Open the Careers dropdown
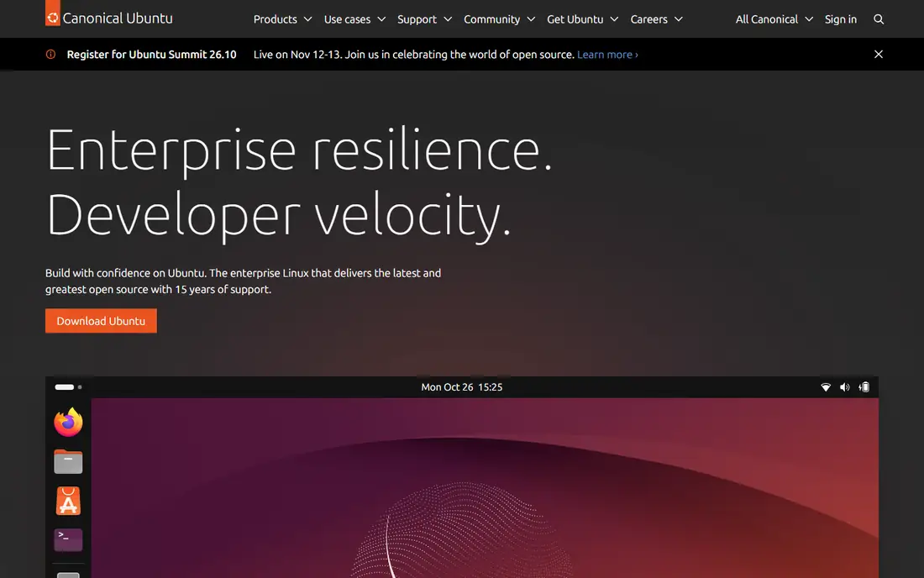 (x=657, y=19)
